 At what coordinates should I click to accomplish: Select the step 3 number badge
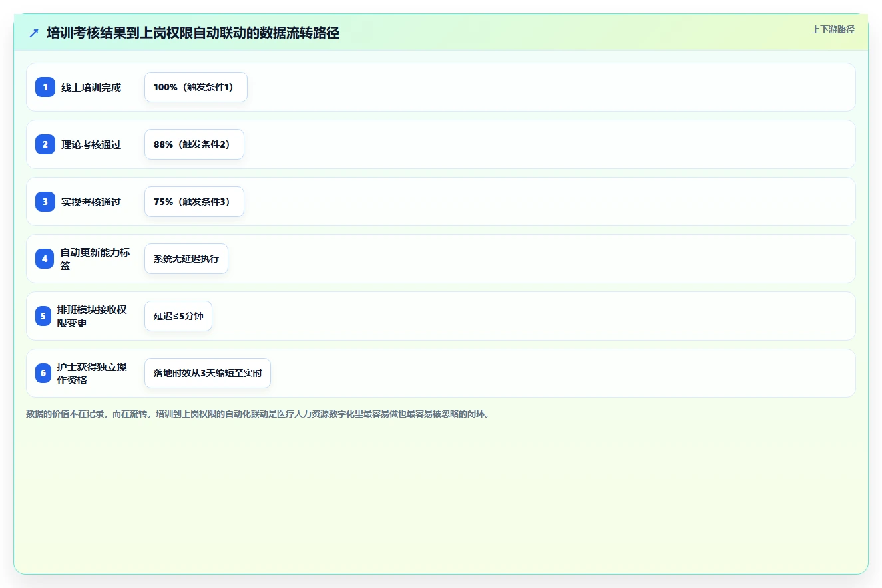tap(45, 202)
